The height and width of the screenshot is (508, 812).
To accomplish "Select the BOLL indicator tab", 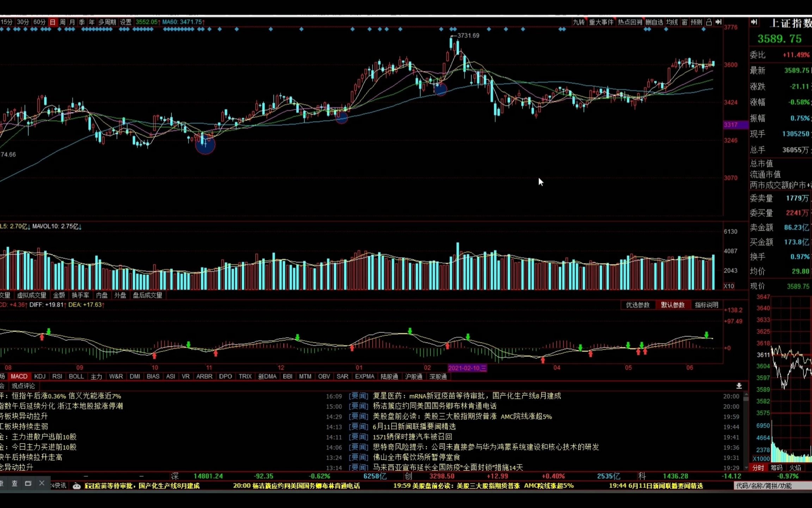I will (76, 376).
